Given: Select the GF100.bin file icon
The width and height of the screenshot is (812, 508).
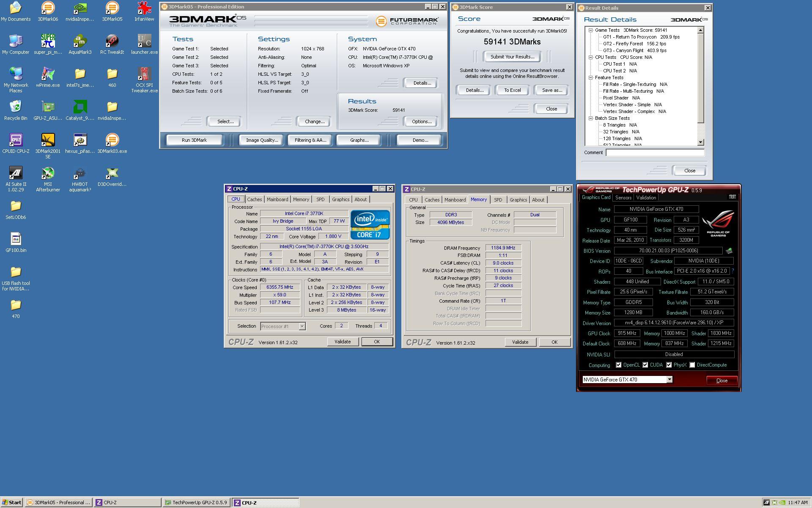Looking at the screenshot, I should 16,243.
